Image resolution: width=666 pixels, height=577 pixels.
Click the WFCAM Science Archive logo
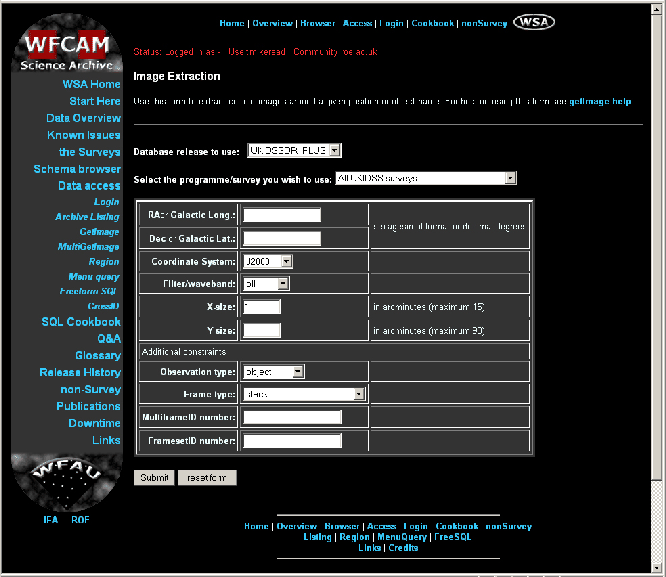pyautogui.click(x=67, y=43)
